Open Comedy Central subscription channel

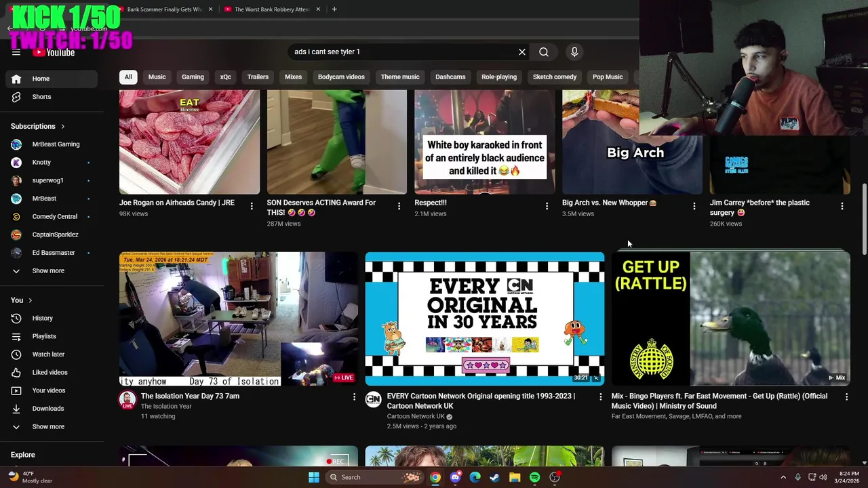[52, 217]
